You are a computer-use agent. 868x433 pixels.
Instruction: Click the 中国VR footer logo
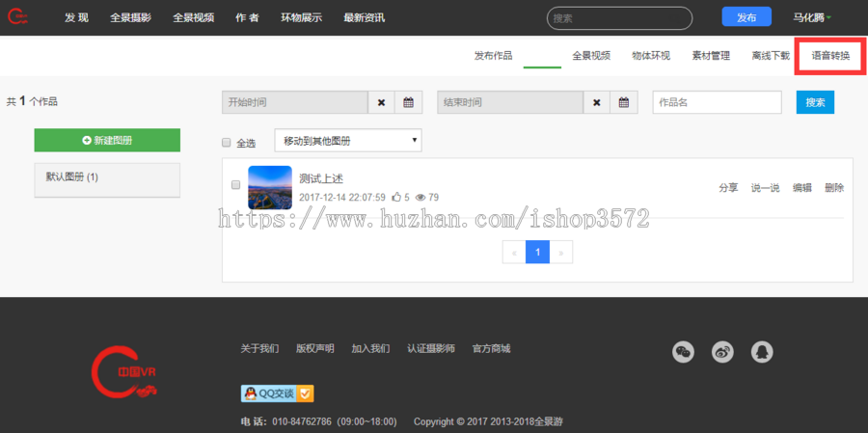pos(124,374)
